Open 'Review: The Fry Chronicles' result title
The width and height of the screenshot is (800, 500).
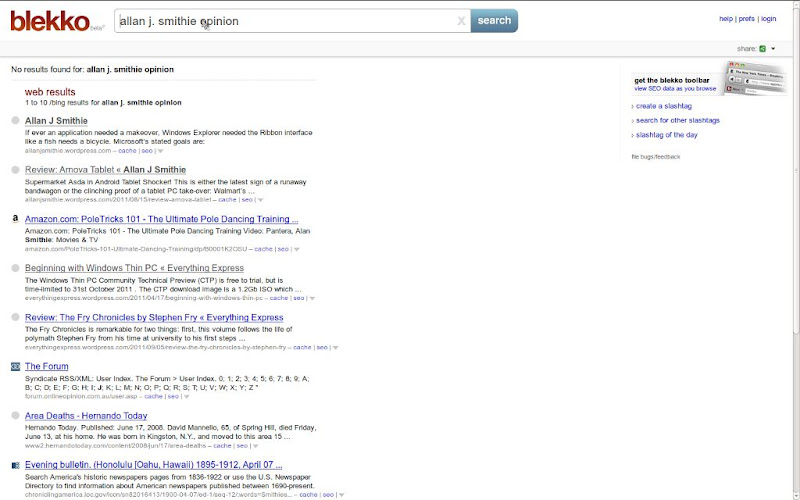(x=154, y=317)
